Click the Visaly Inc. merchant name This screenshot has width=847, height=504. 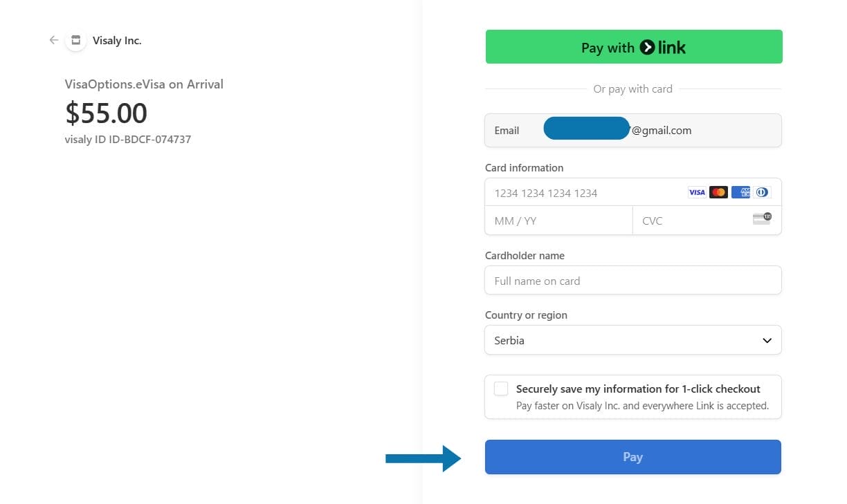click(x=117, y=41)
